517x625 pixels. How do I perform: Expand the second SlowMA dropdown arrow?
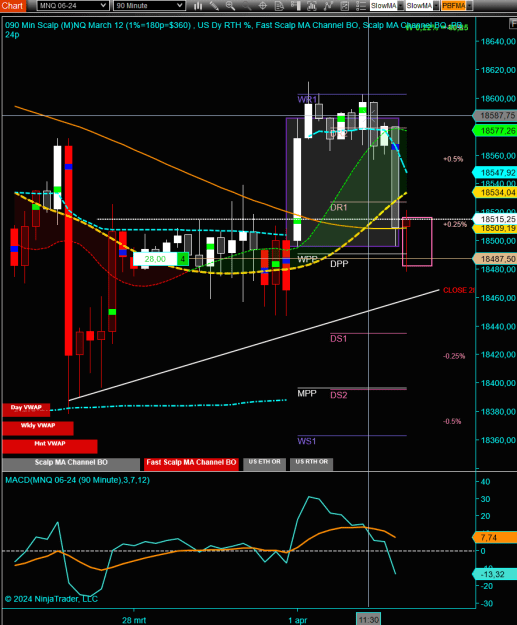(436, 6)
